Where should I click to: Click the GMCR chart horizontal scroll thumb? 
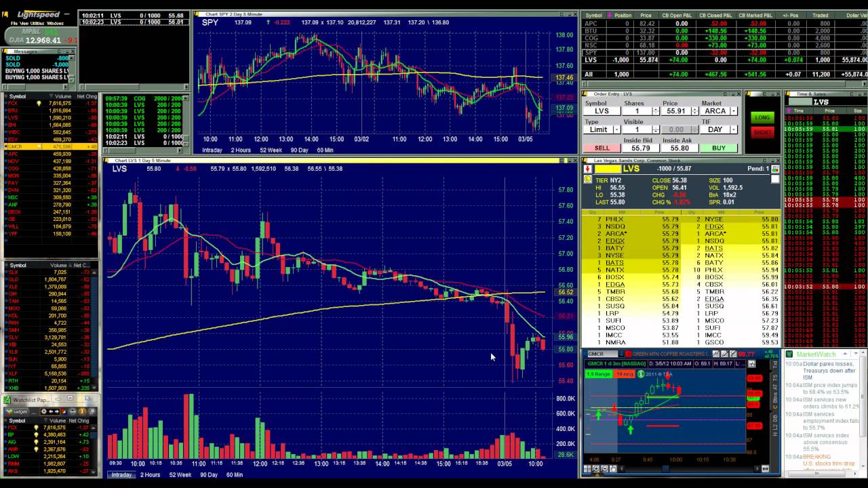point(665,468)
